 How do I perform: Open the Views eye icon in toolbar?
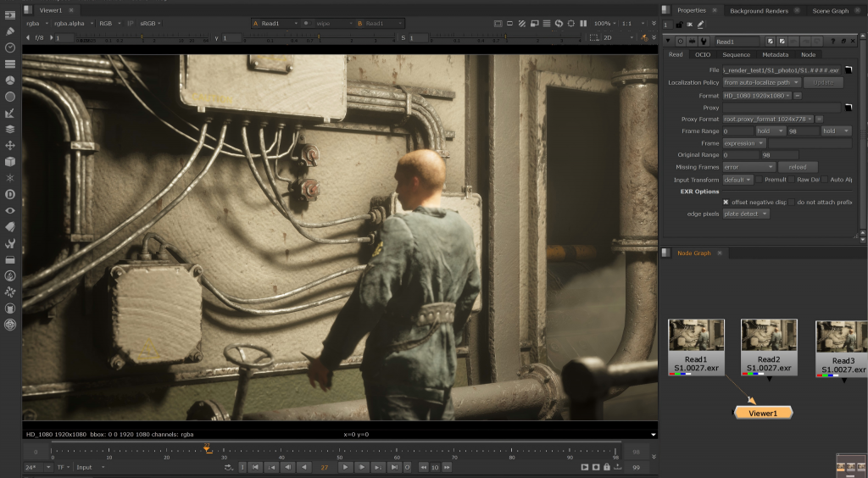(10, 210)
